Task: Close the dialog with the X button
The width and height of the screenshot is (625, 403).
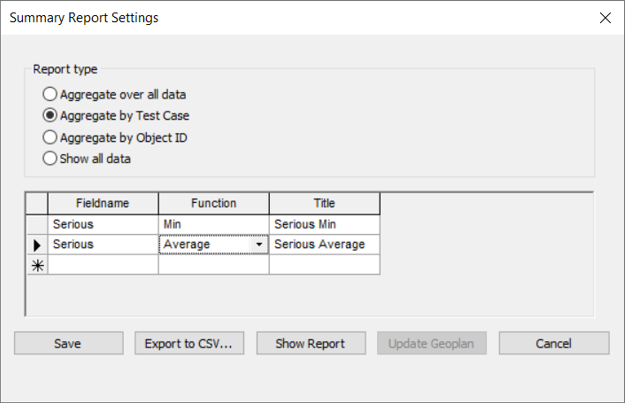Action: tap(604, 18)
